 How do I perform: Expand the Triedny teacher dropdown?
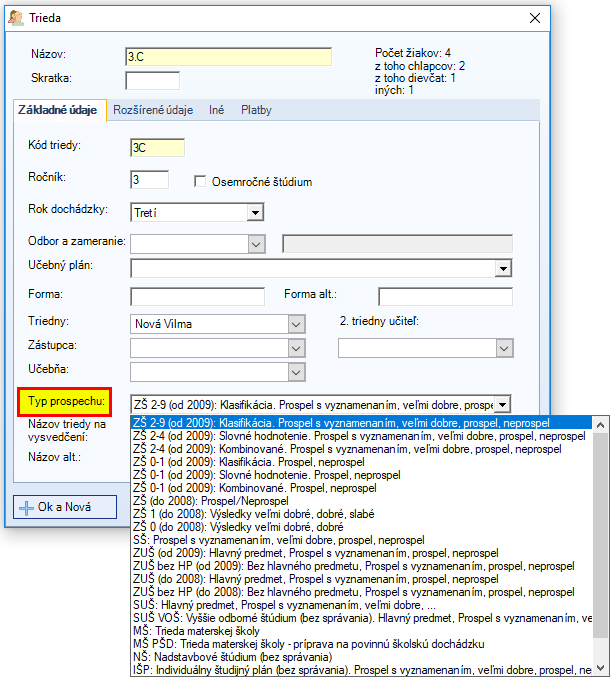pos(297,324)
